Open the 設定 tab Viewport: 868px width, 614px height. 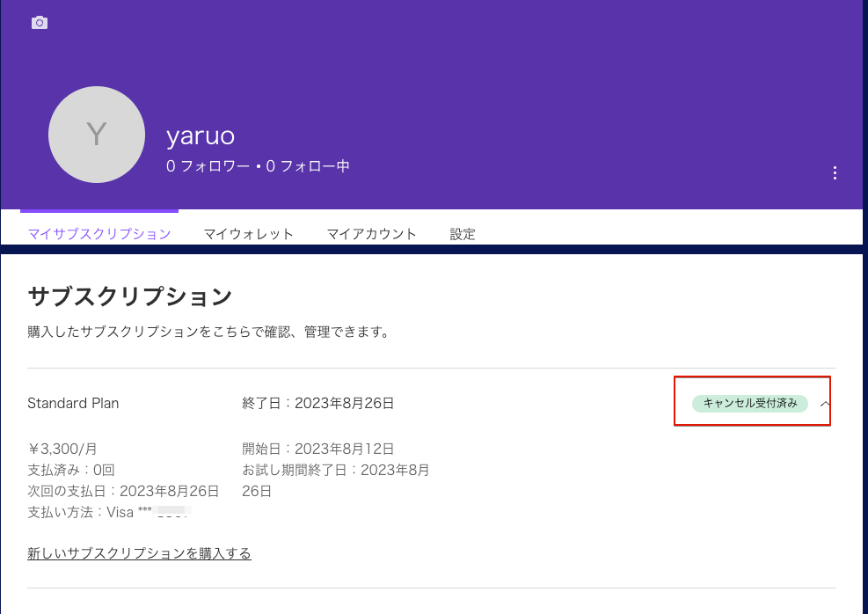click(463, 234)
